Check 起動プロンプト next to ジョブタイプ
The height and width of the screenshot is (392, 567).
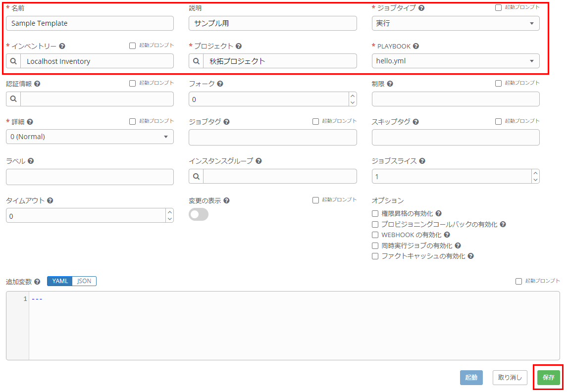498,7
